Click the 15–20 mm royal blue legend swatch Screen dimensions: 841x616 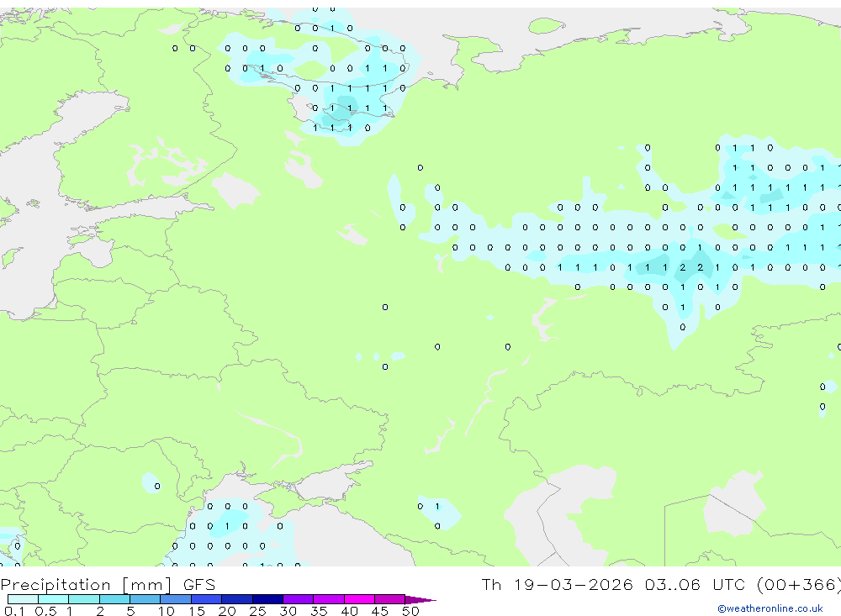207,599
